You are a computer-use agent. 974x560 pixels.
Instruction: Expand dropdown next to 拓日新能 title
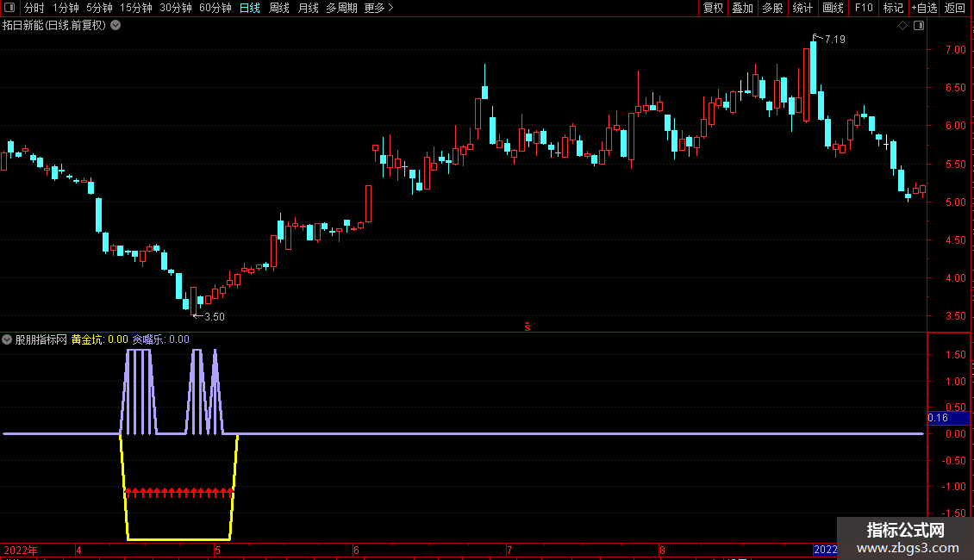tap(116, 26)
